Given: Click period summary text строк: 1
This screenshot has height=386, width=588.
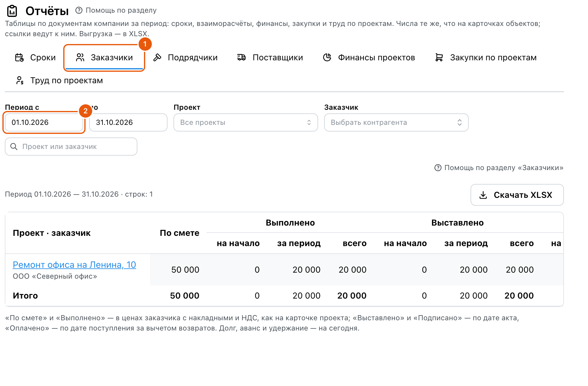Looking at the screenshot, I should pos(139,194).
